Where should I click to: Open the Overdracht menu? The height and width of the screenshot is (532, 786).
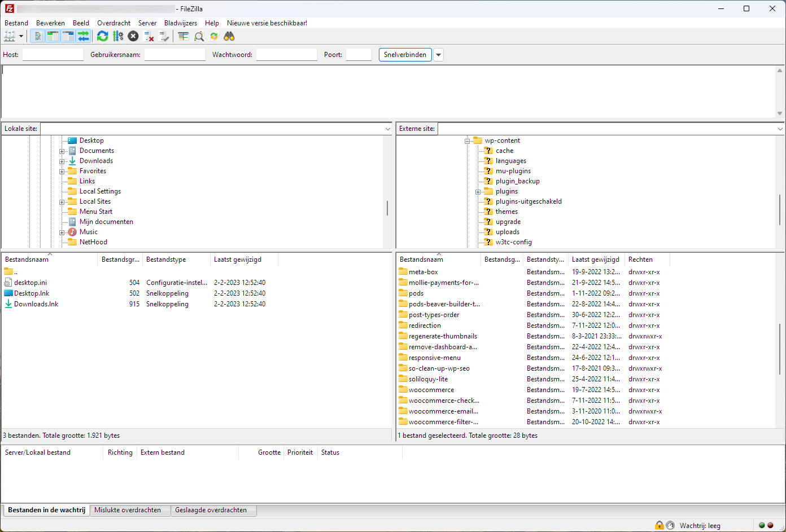[113, 23]
